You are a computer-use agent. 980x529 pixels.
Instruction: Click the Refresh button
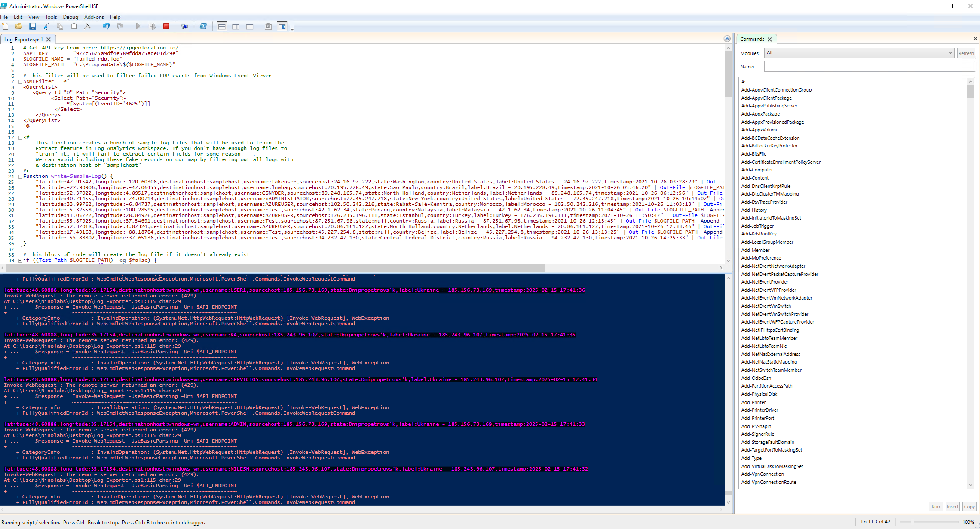click(966, 53)
